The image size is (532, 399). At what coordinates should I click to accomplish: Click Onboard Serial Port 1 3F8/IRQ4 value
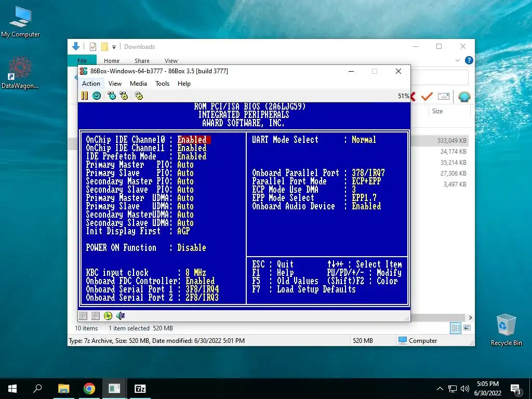coord(202,289)
